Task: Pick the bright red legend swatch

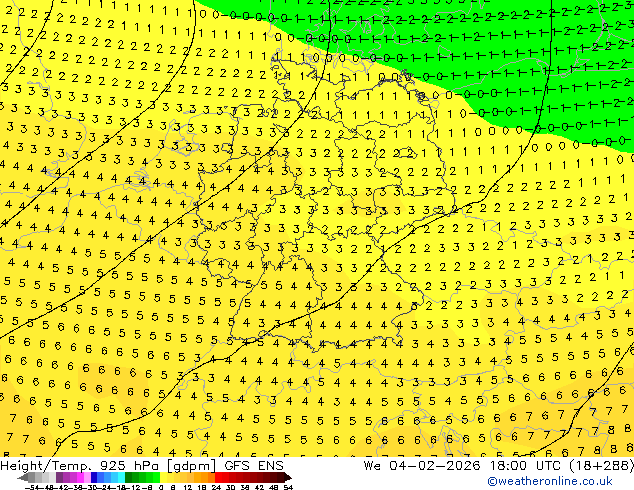Action: point(218,478)
